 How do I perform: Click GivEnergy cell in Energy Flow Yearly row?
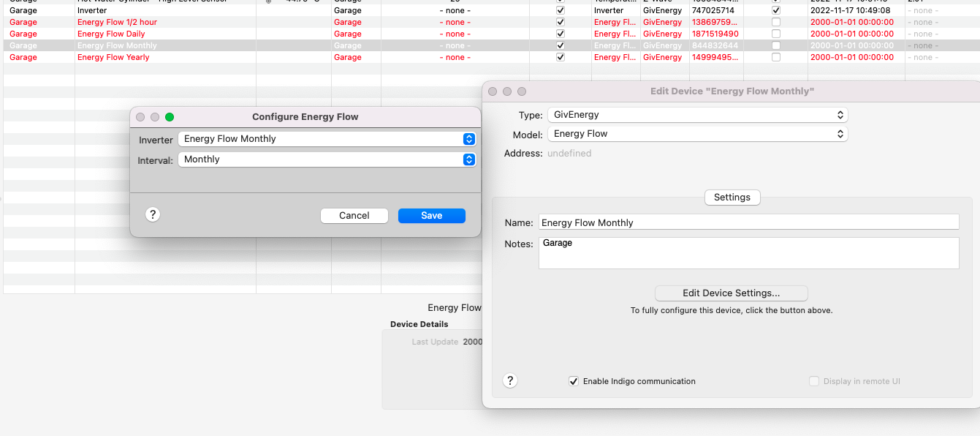[x=663, y=57]
